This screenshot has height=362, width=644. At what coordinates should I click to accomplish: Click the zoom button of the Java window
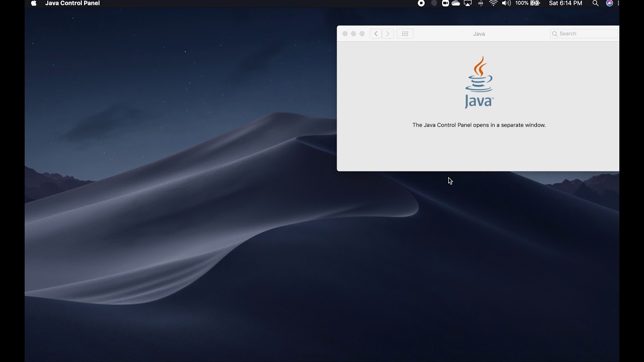(362, 34)
